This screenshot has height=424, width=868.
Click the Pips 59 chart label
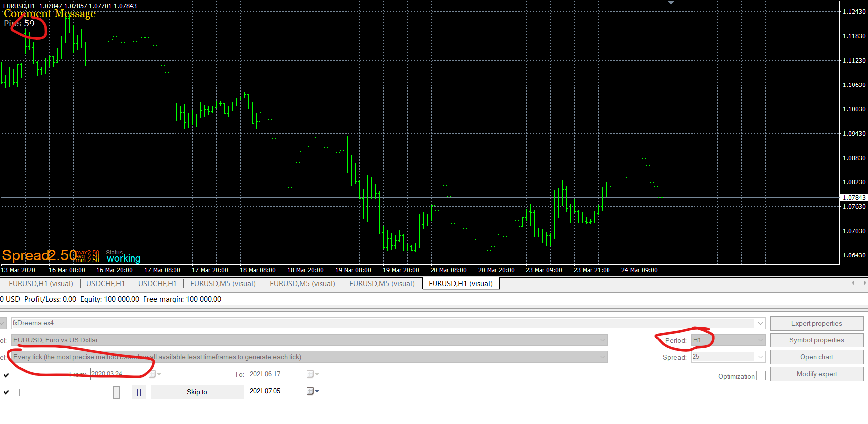19,23
